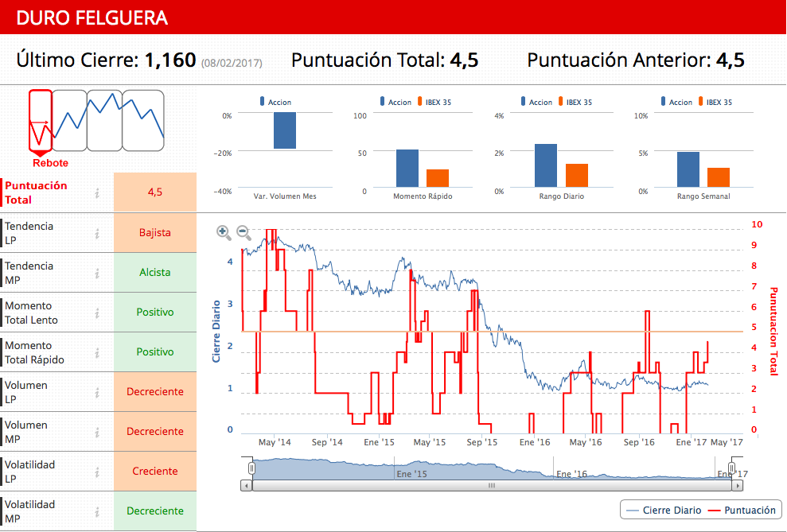Toggle Accion series in Var. Volumen Mes chart

pyautogui.click(x=275, y=102)
